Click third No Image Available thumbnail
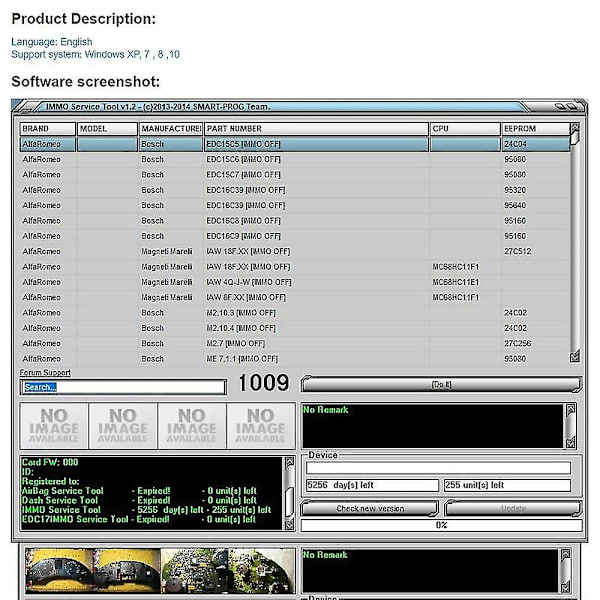The width and height of the screenshot is (600, 600). pyautogui.click(x=192, y=426)
